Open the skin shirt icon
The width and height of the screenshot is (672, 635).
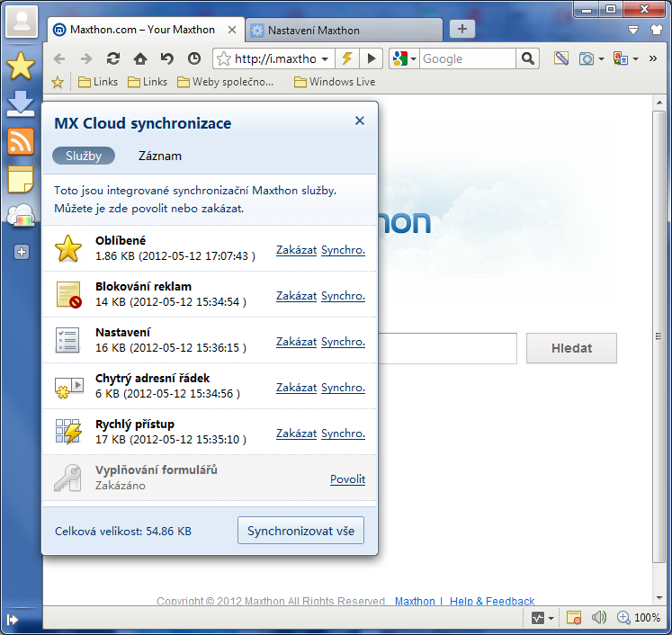coord(656,30)
